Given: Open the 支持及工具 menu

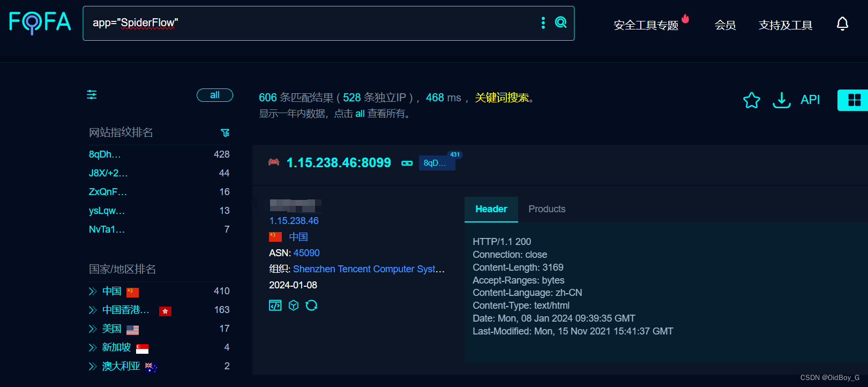Looking at the screenshot, I should [785, 25].
